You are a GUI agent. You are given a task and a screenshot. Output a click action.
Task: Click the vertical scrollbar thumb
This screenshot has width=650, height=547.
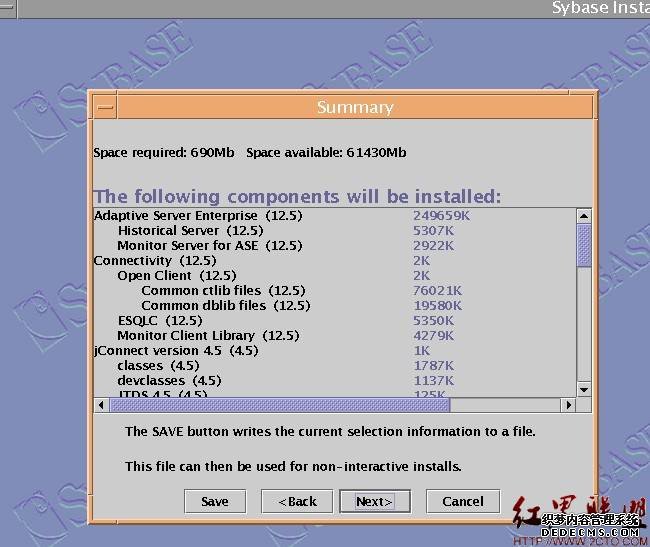point(584,244)
